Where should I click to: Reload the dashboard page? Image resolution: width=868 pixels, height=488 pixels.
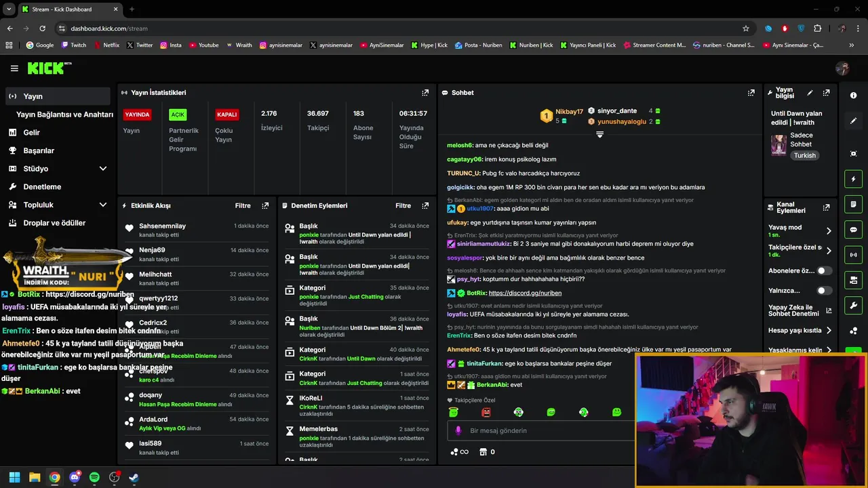[42, 28]
